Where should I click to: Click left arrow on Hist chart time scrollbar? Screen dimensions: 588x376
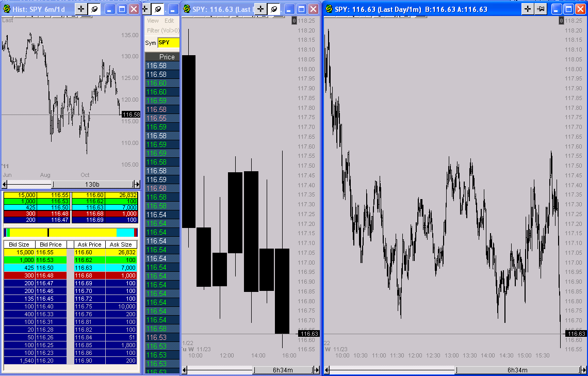(5, 184)
